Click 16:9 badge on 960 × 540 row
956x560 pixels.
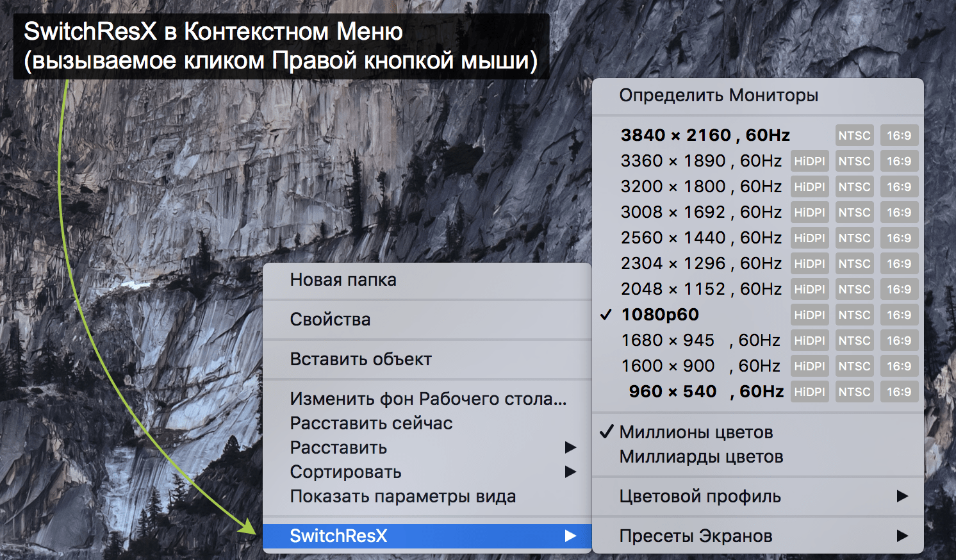tap(899, 391)
